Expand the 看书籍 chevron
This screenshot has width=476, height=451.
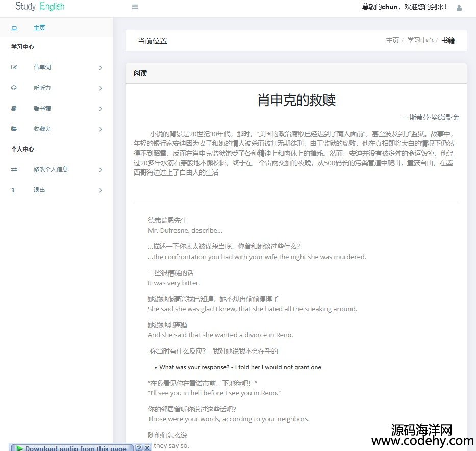pyautogui.click(x=101, y=109)
